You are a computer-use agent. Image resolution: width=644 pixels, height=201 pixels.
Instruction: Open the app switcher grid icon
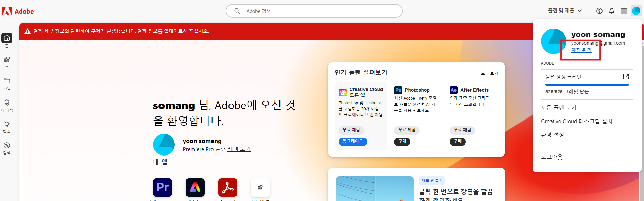tap(624, 11)
